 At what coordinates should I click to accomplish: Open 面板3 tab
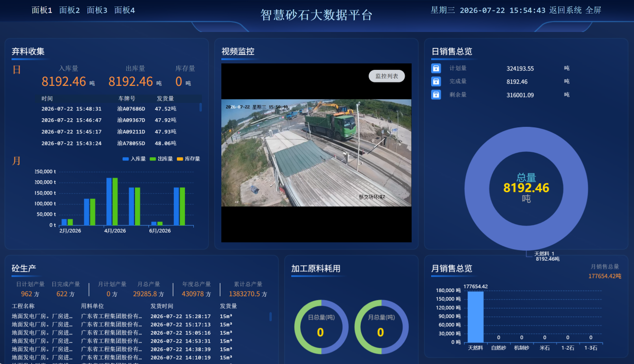(97, 10)
